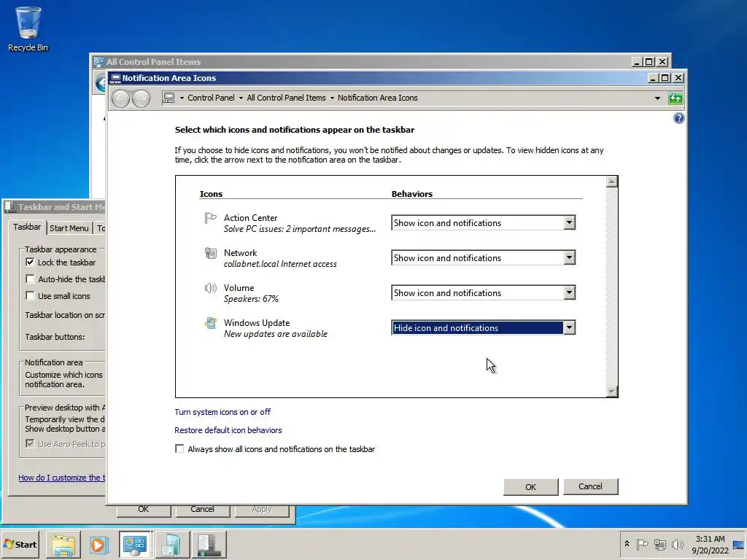Expand arrow after All Control Panel Items
Image resolution: width=747 pixels, height=560 pixels.
click(332, 98)
